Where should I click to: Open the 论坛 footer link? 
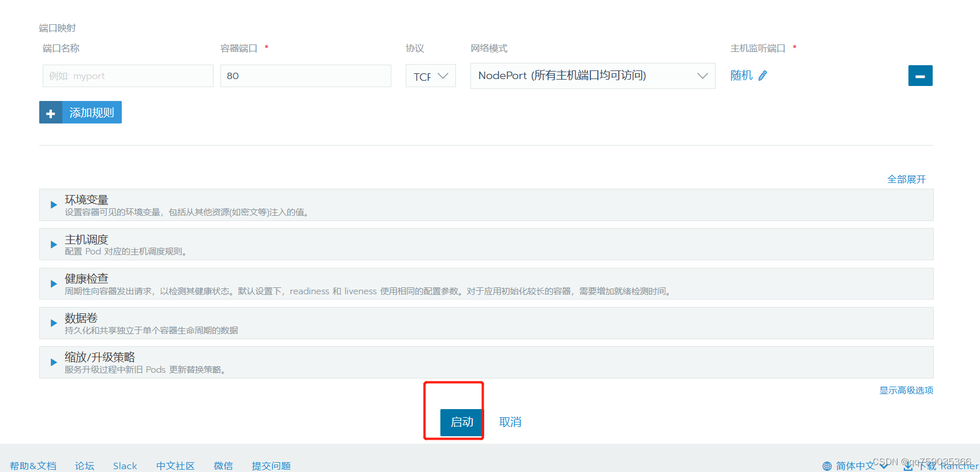click(84, 466)
